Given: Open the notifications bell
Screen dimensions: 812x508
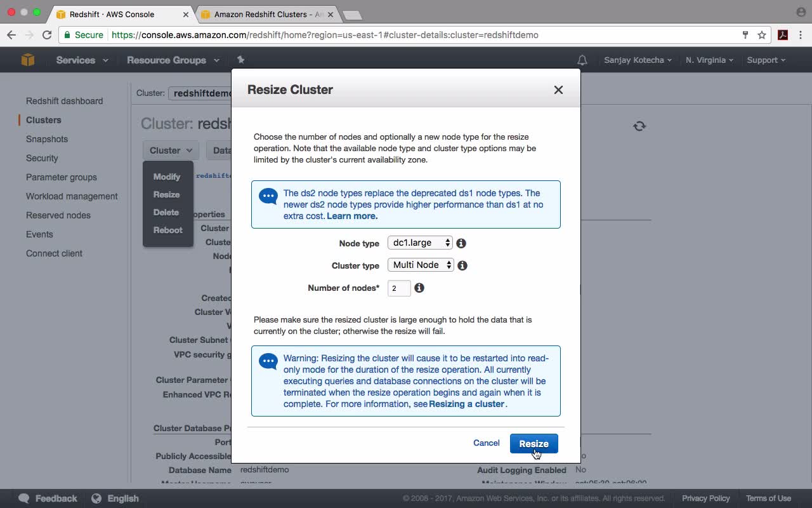Looking at the screenshot, I should pyautogui.click(x=582, y=60).
